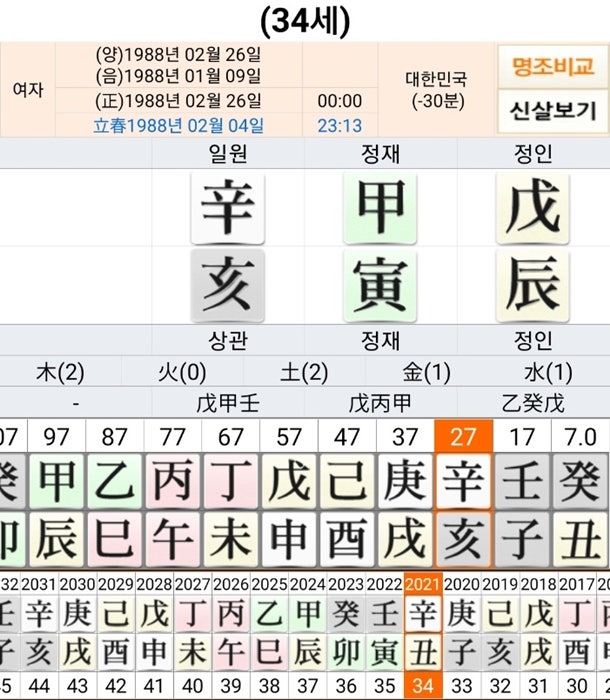Select the 立春1988년 02월 04일 date
610x700 pixels.
[178, 125]
